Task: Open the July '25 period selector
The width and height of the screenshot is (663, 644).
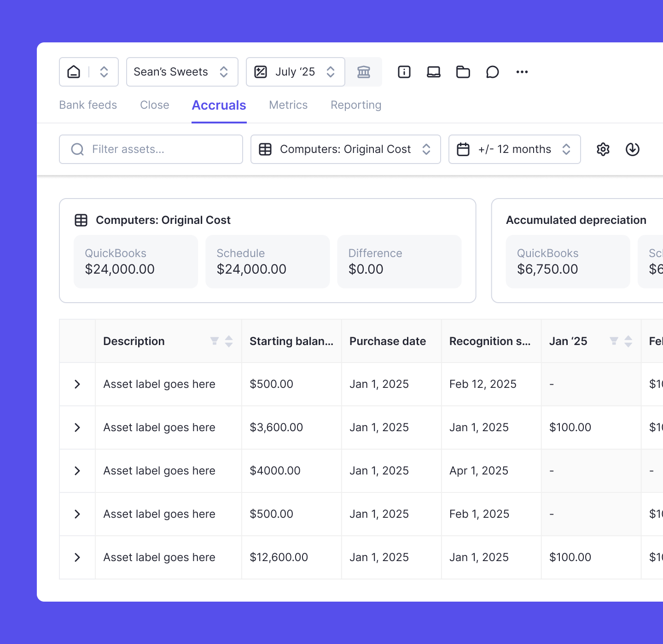Action: tap(295, 72)
